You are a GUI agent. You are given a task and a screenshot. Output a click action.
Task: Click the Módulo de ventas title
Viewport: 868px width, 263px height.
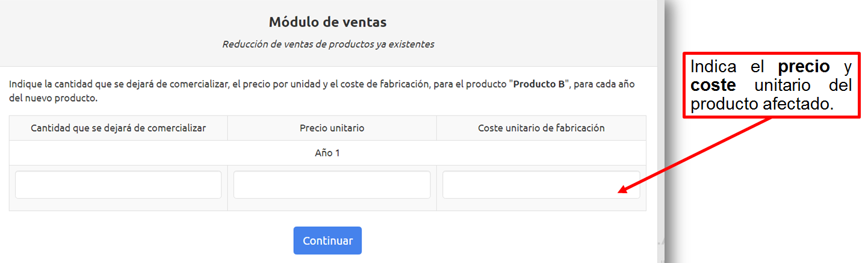[327, 22]
